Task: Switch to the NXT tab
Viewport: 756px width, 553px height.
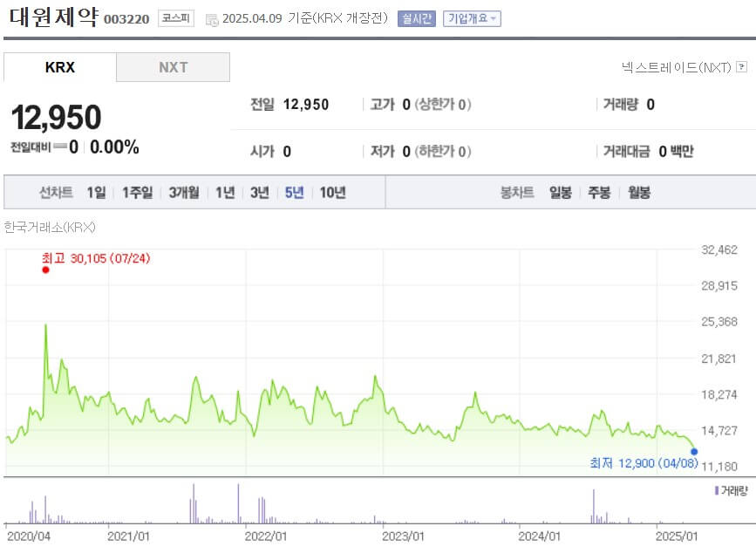Action: (x=173, y=67)
